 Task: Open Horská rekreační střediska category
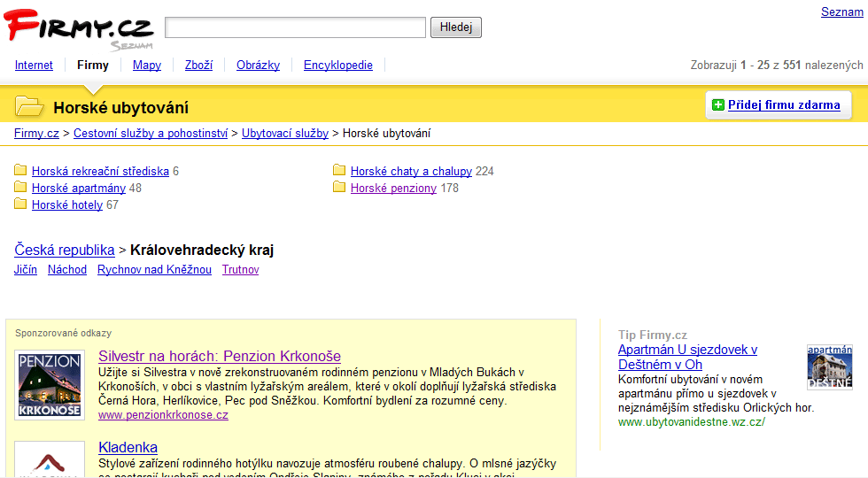pos(100,172)
